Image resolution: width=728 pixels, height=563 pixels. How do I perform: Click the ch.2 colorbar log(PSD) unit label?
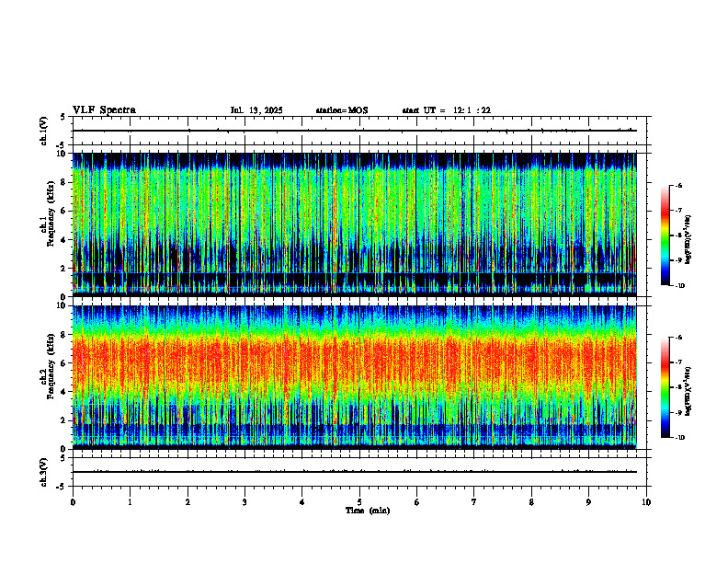pyautogui.click(x=688, y=391)
